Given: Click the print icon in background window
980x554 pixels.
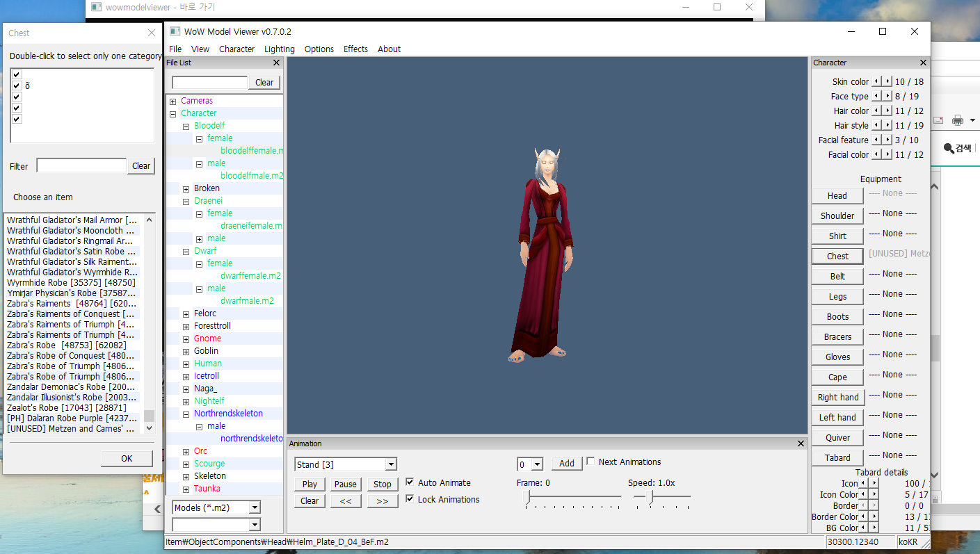Looking at the screenshot, I should [958, 120].
